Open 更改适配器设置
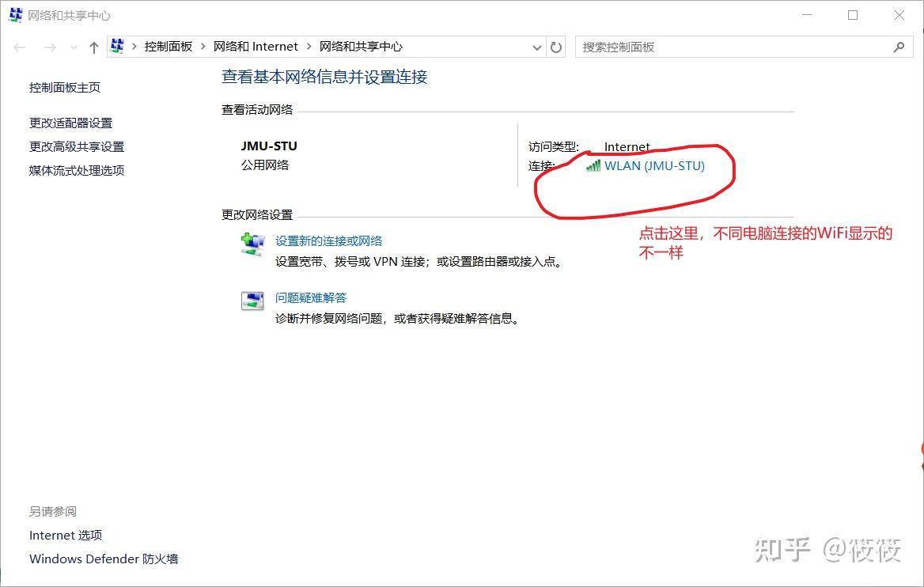The height and width of the screenshot is (587, 924). coord(70,123)
